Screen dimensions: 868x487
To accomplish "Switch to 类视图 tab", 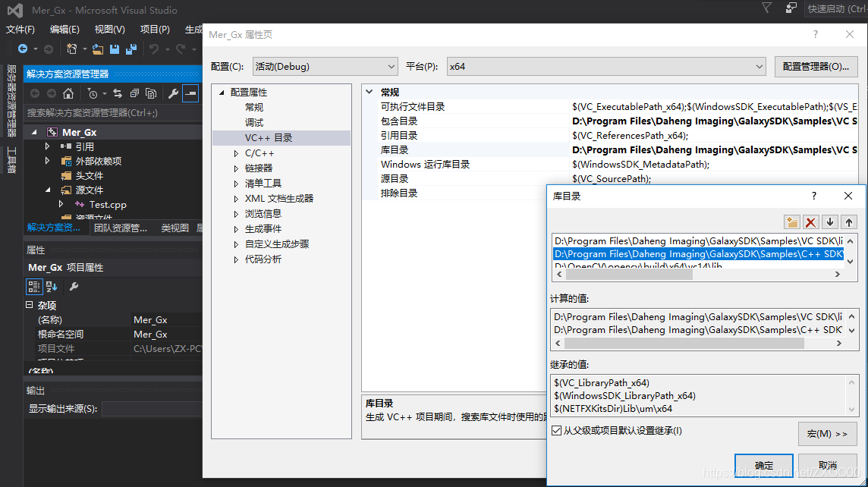I will (175, 228).
